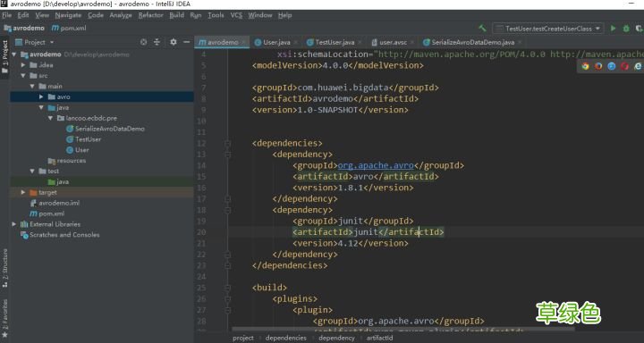Select SerializeAvroDataDemo class in project tree

[106, 129]
